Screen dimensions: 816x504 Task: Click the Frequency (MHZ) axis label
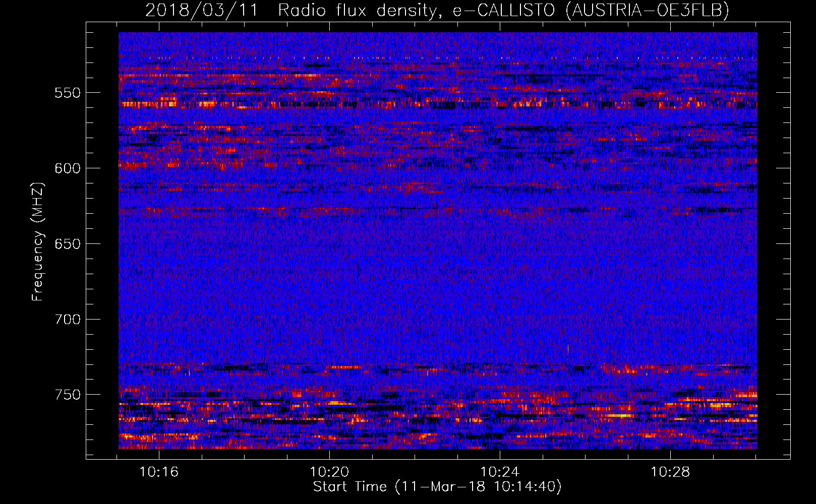(x=37, y=241)
